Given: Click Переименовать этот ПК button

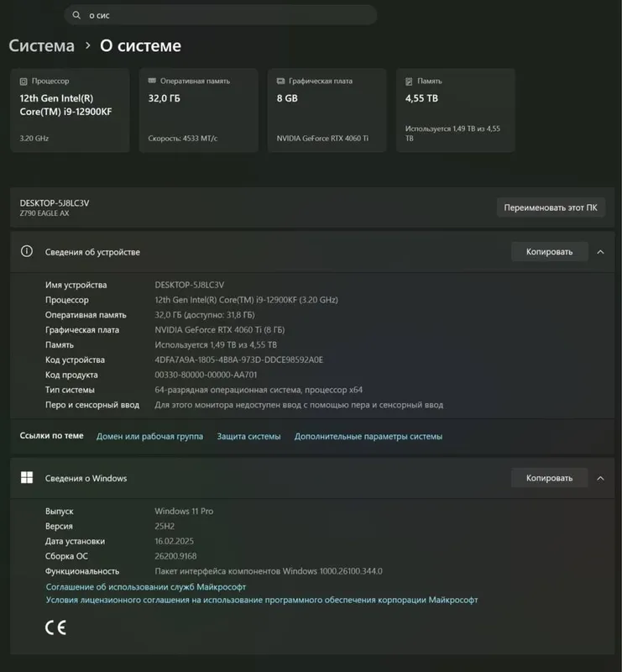Looking at the screenshot, I should coord(551,207).
